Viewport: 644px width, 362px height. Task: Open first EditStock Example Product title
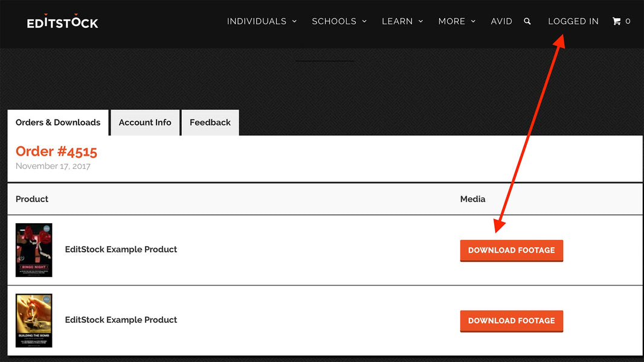(x=121, y=249)
